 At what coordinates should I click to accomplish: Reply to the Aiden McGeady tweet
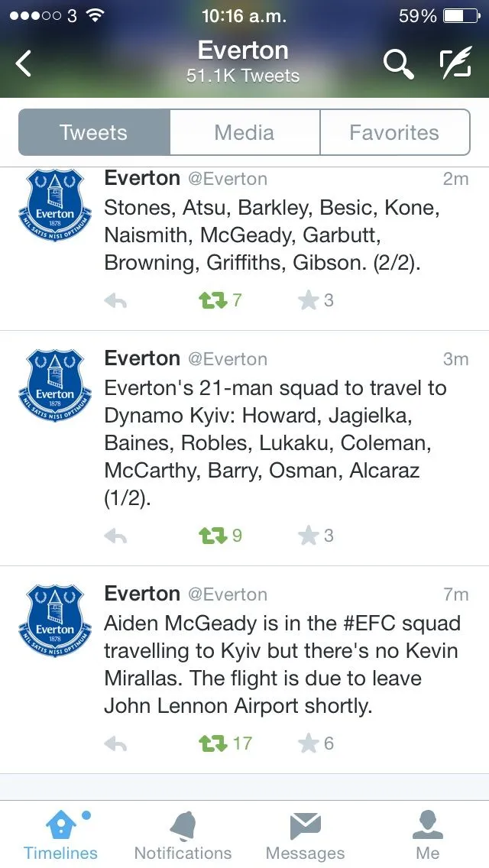tap(115, 743)
